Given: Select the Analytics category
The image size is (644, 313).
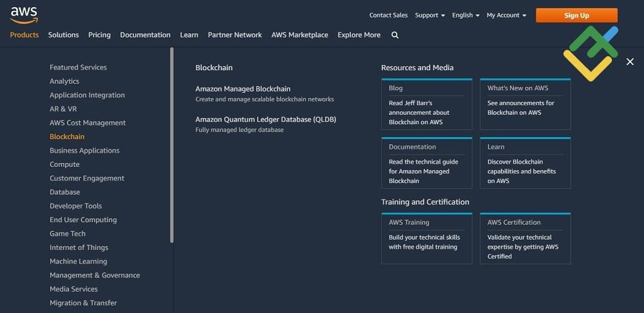Looking at the screenshot, I should (x=64, y=81).
